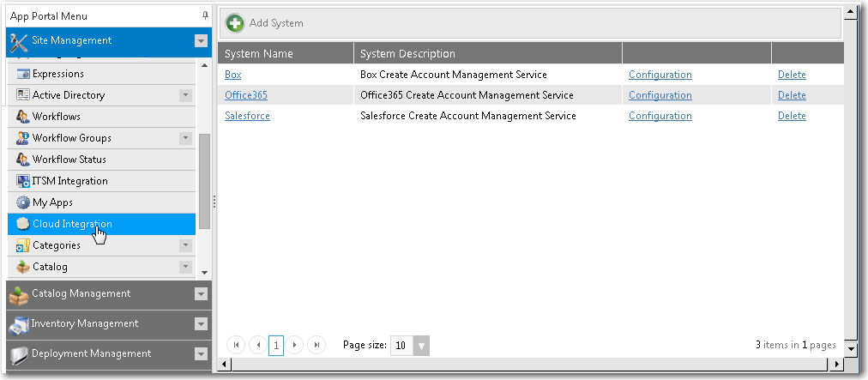Click the Workflows icon in sidebar
The height and width of the screenshot is (380, 868).
pos(23,117)
